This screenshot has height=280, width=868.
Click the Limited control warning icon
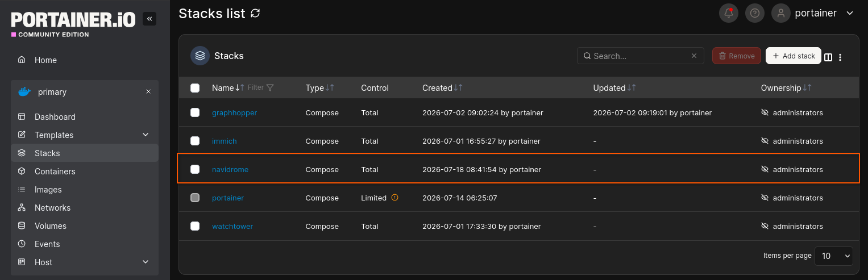click(395, 198)
